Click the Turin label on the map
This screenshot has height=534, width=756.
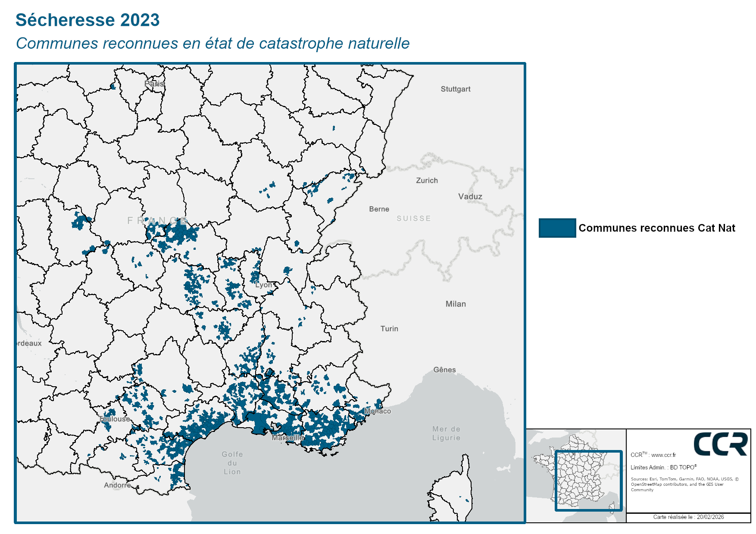[389, 329]
